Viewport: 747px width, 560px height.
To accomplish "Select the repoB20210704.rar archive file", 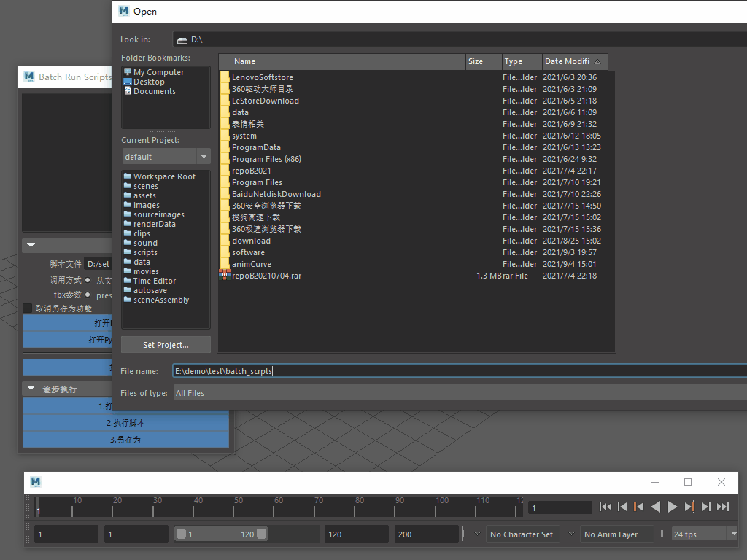I will (266, 276).
